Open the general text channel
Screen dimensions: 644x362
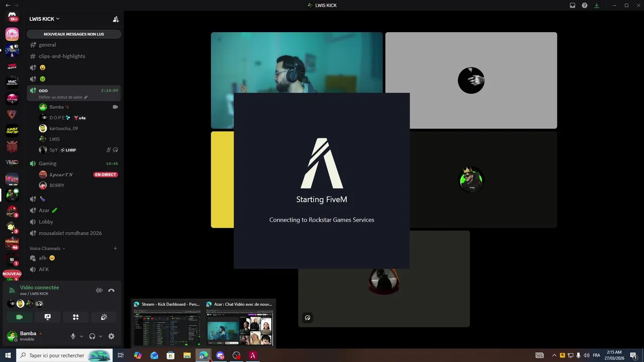point(74,45)
